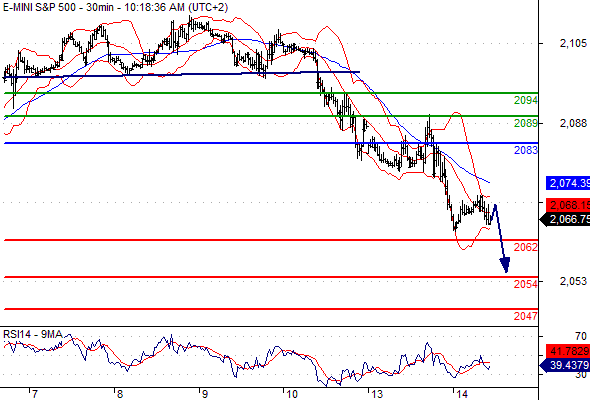Viewport: 590px width, 400px height.
Task: Select the 2094 resistance level label
Action: click(x=526, y=100)
